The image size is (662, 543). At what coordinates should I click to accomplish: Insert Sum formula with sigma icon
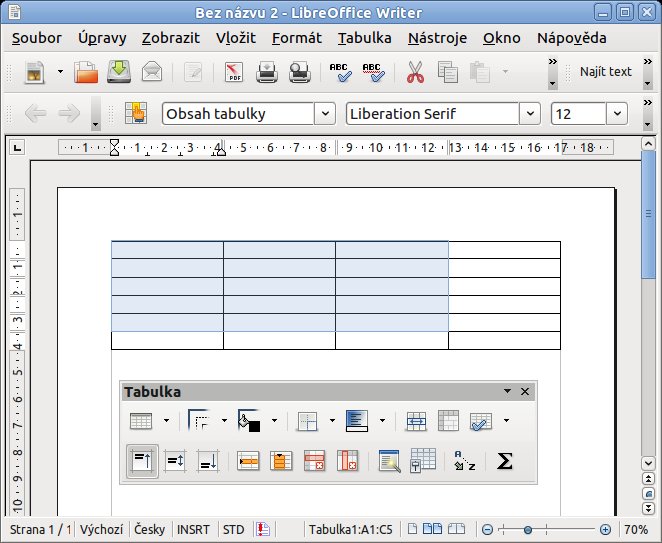click(x=505, y=461)
